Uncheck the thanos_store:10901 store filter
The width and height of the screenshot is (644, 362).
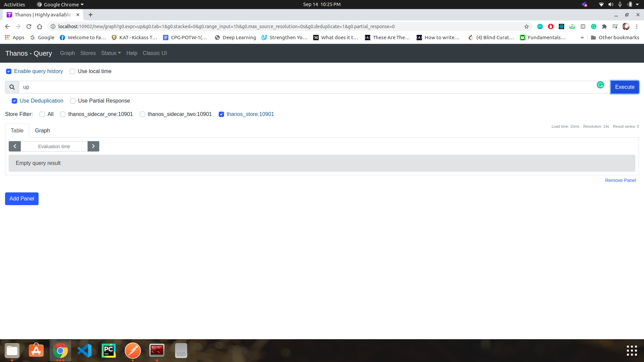(221, 114)
